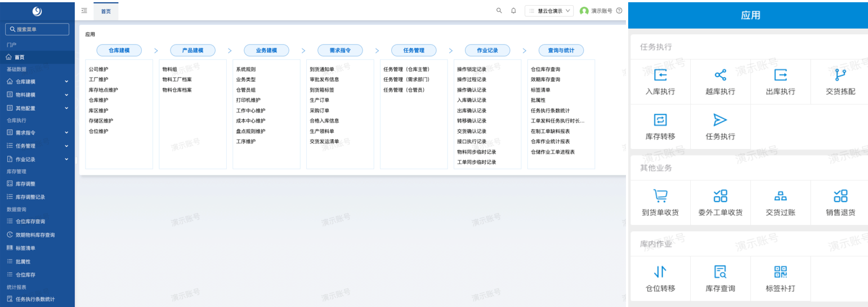This screenshot has height=307, width=868.
Task: Click the search magnifier in top bar
Action: (x=499, y=11)
